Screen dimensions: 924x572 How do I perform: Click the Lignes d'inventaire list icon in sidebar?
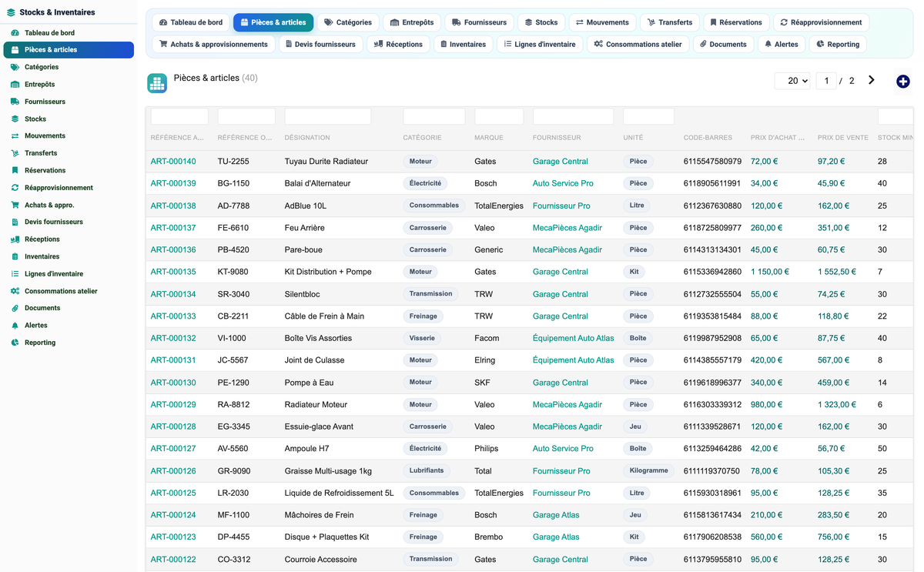15,274
